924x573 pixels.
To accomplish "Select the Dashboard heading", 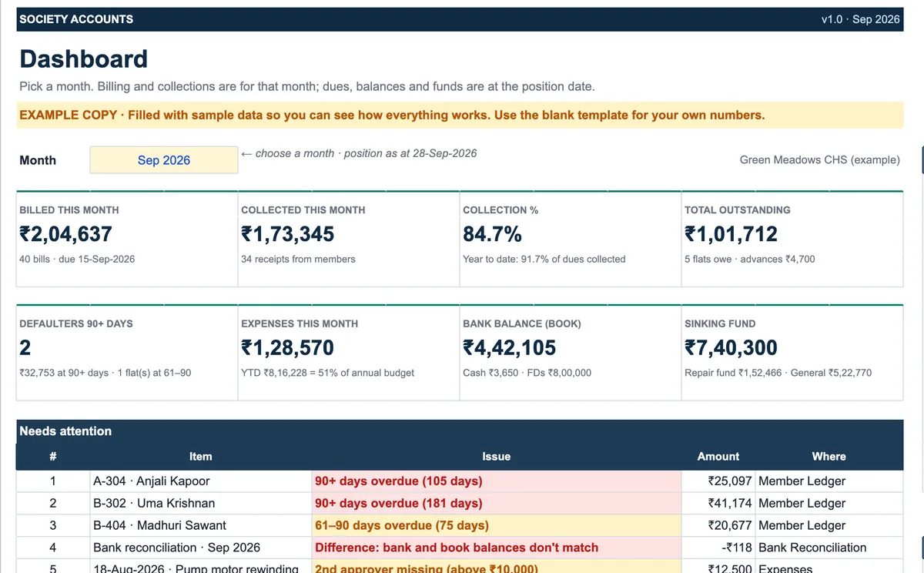I will [83, 59].
